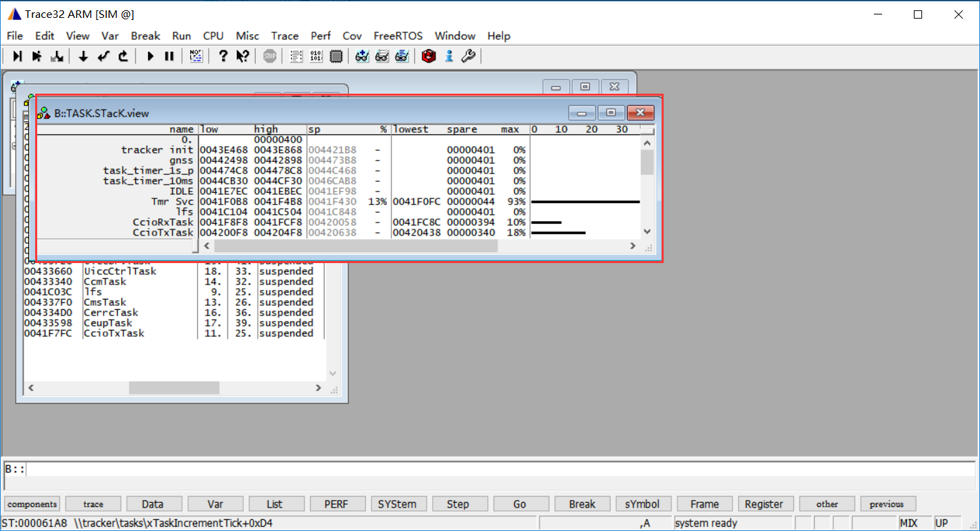
Task: Click the other softkey button
Action: tap(827, 504)
